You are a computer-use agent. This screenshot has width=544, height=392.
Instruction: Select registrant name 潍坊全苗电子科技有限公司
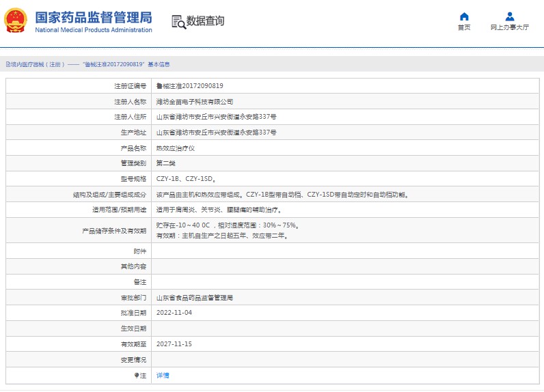click(x=195, y=102)
